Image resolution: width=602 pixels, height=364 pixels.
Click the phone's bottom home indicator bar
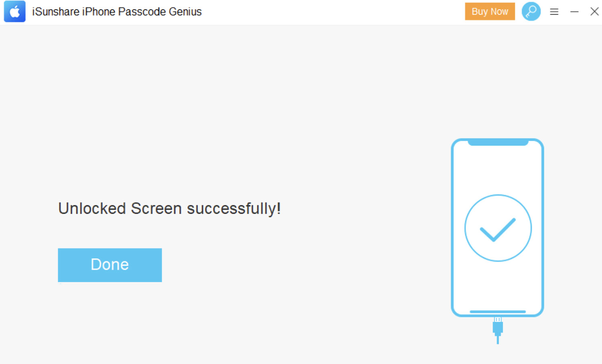click(498, 311)
